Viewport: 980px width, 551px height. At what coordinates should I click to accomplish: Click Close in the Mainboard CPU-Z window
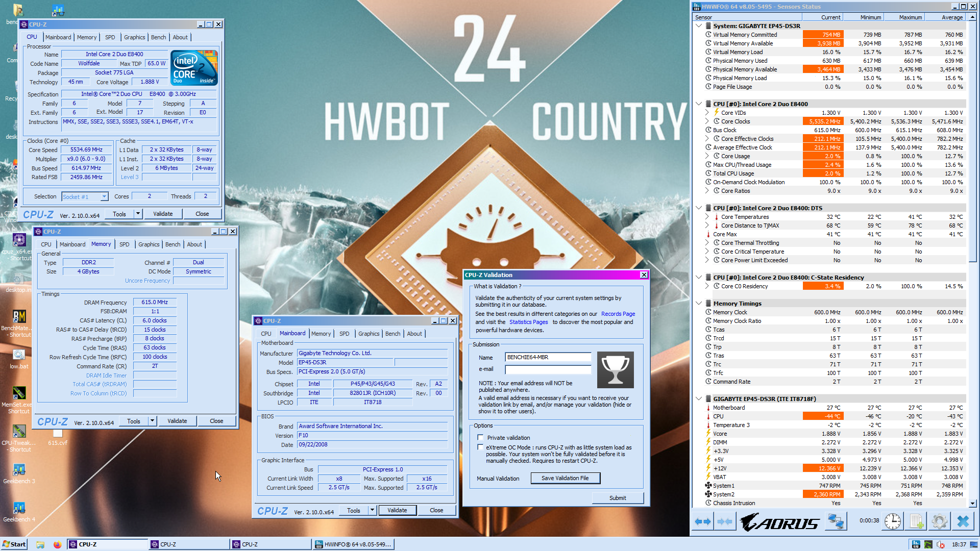tap(436, 510)
